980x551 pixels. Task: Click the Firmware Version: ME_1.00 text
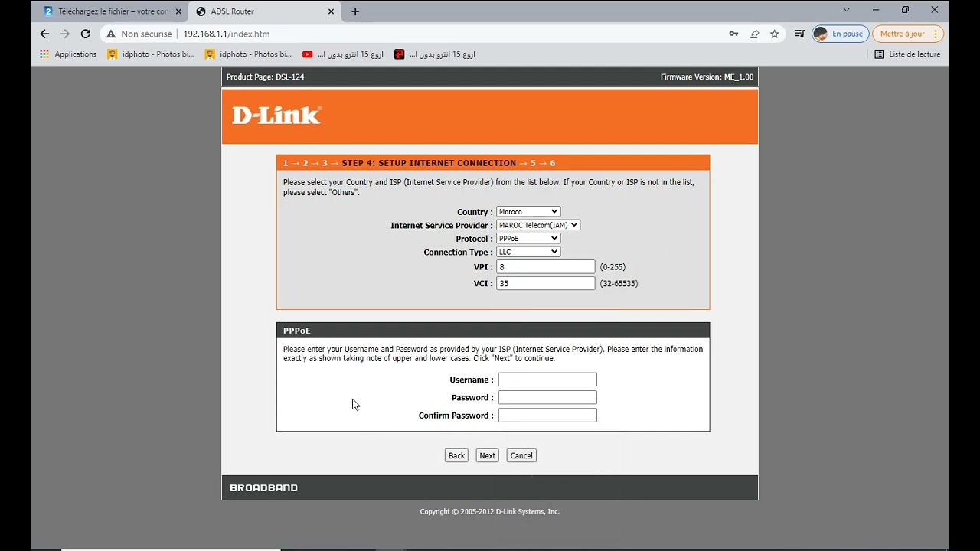click(707, 77)
